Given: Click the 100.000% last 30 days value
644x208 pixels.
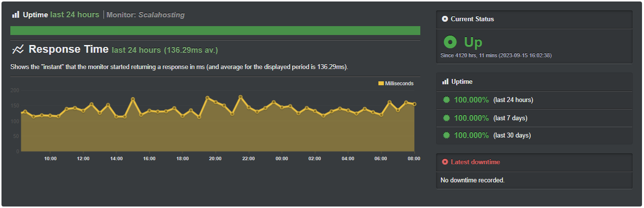Looking at the screenshot, I should coord(472,136).
